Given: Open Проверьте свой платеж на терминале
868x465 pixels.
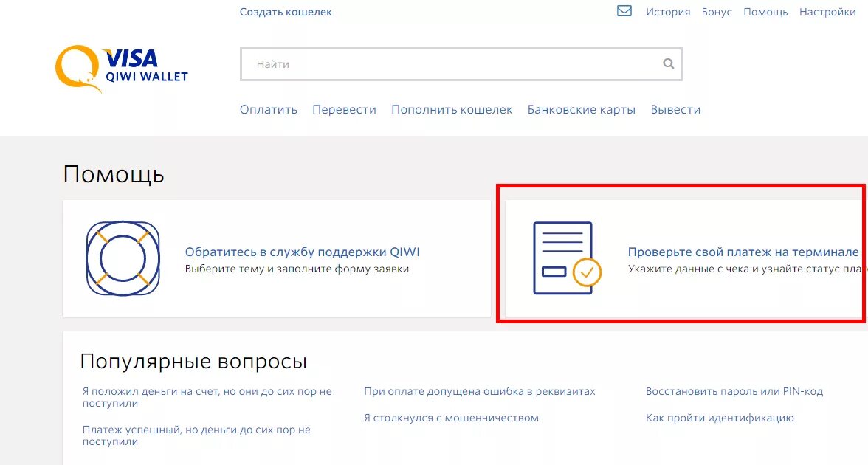Looking at the screenshot, I should [x=743, y=252].
